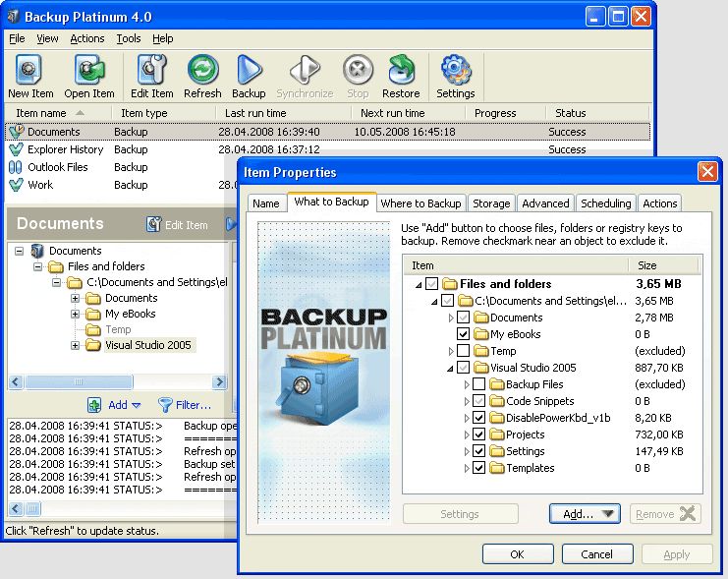Click left arrow of log pane scrollbar
The image size is (728, 579).
point(16,508)
